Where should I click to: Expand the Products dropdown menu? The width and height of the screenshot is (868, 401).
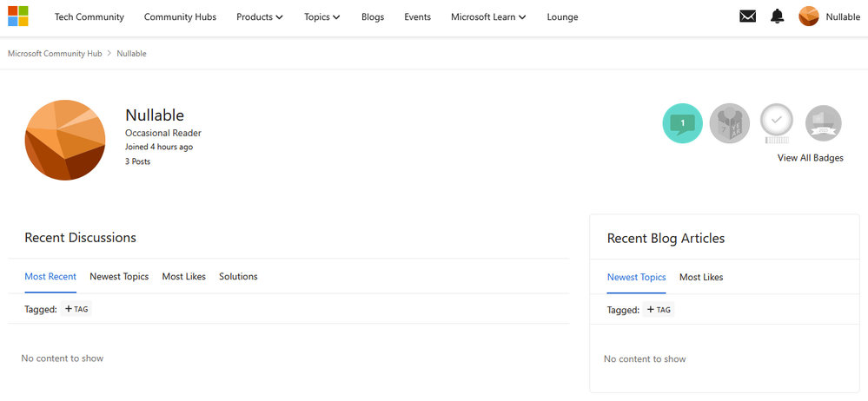[260, 17]
